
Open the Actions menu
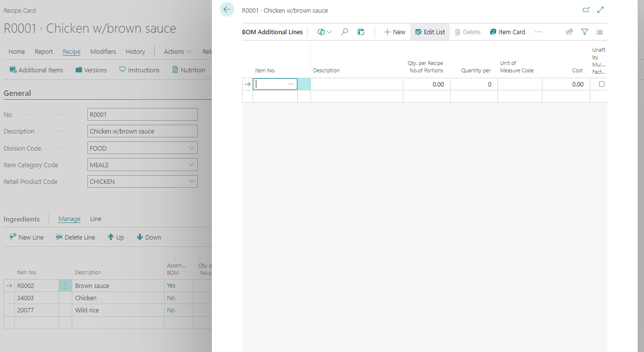click(x=178, y=51)
